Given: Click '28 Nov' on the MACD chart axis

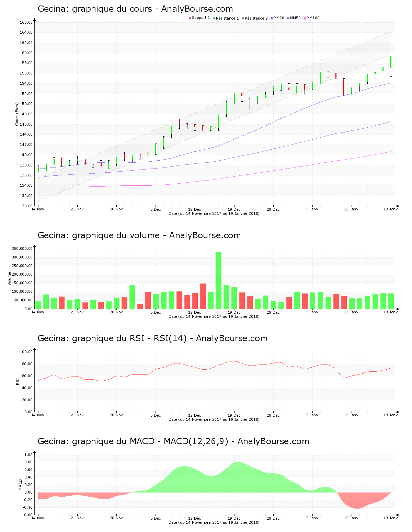Looking at the screenshot, I should tap(116, 518).
